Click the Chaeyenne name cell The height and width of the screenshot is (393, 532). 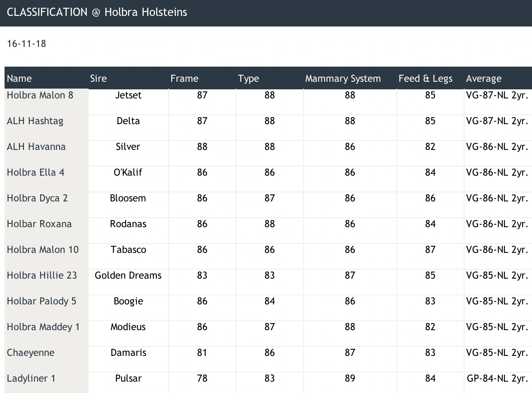coord(31,352)
